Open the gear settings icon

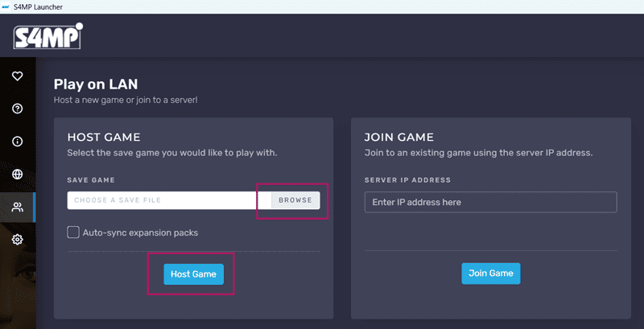[17, 239]
